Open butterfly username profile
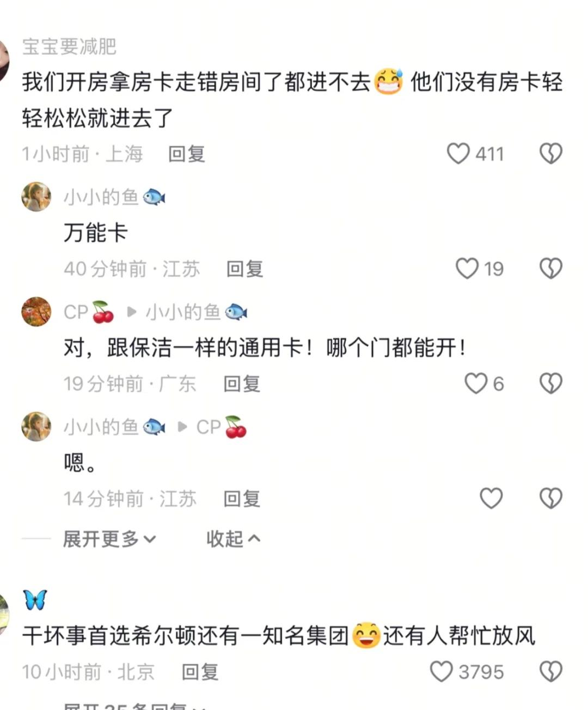The image size is (588, 710). [x=35, y=599]
